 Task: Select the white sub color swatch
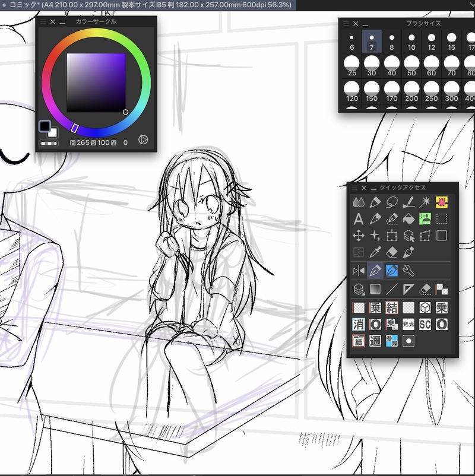(53, 134)
